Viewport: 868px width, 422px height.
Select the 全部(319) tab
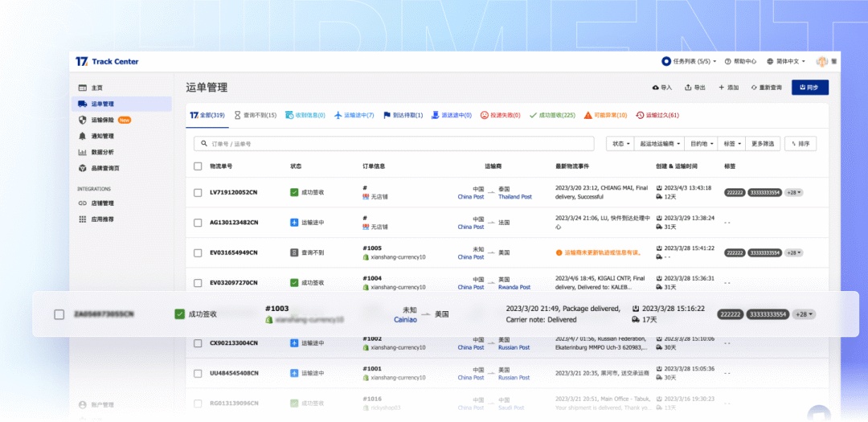(x=207, y=115)
